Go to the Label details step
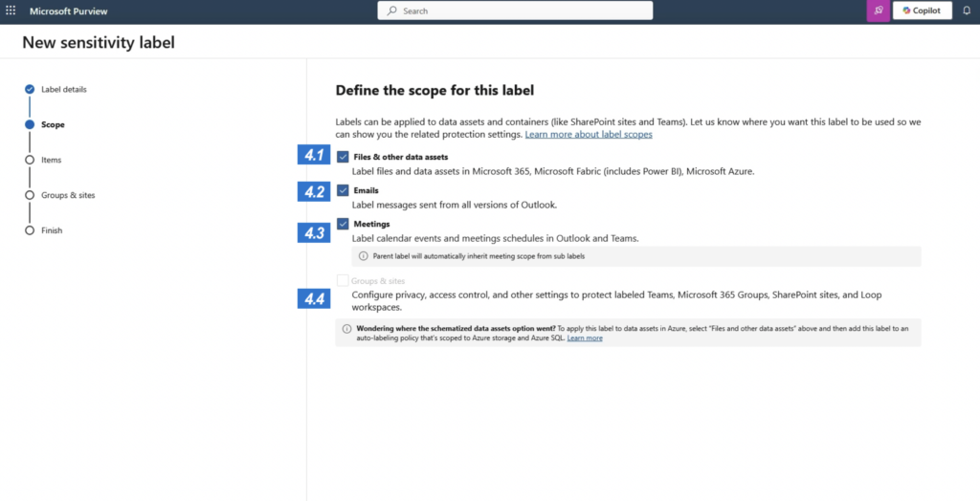980x501 pixels. (64, 89)
